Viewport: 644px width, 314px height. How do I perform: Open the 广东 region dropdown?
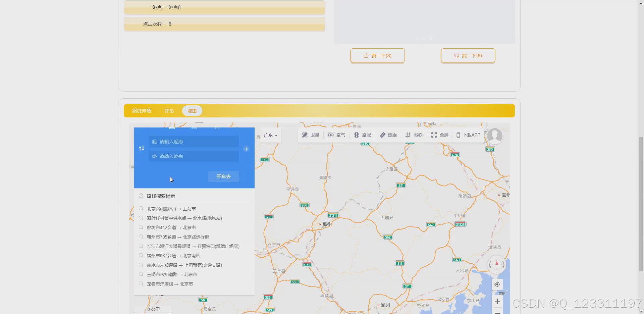271,136
